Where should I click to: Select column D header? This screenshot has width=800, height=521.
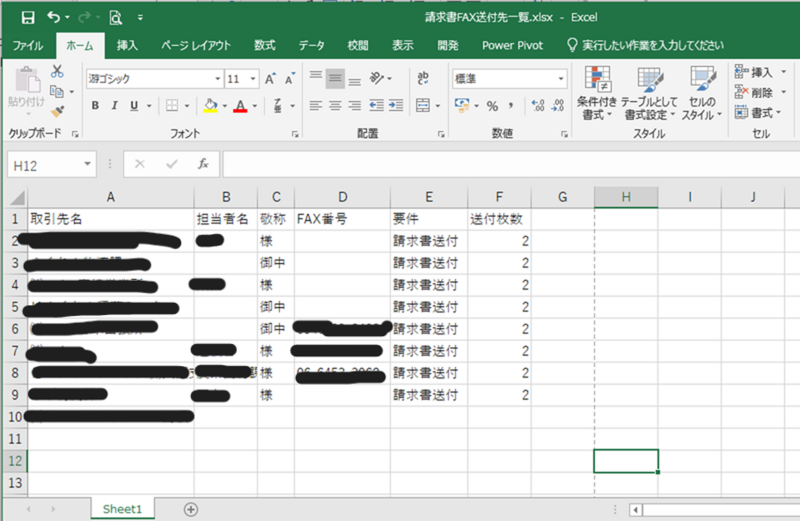click(342, 197)
